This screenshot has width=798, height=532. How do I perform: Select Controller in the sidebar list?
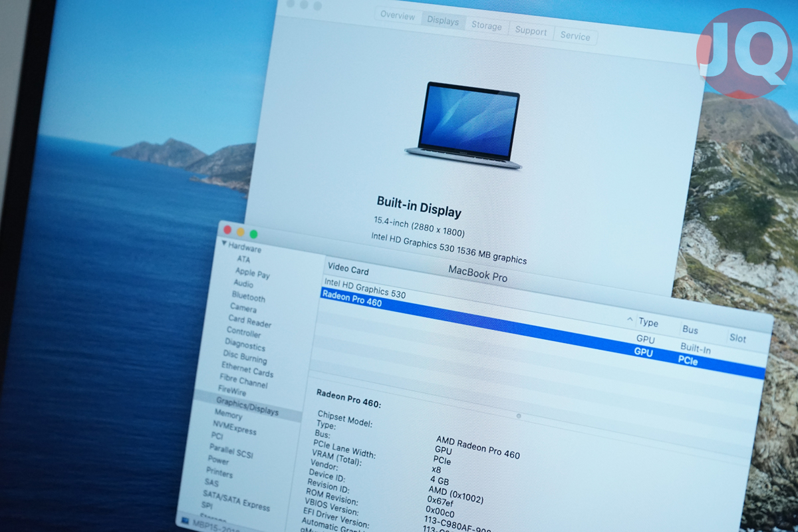[244, 331]
